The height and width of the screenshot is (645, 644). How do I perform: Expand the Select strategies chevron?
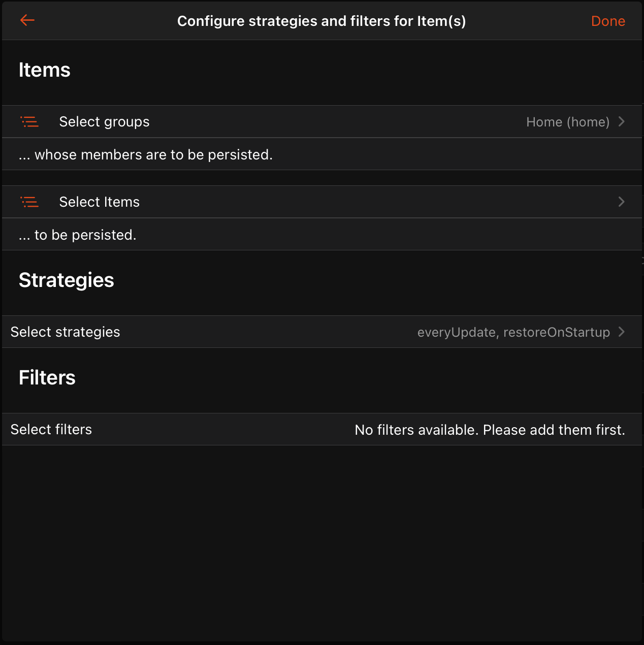[621, 332]
